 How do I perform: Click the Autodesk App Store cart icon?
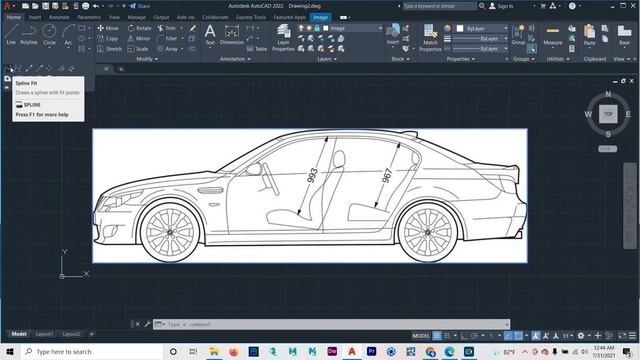point(543,6)
